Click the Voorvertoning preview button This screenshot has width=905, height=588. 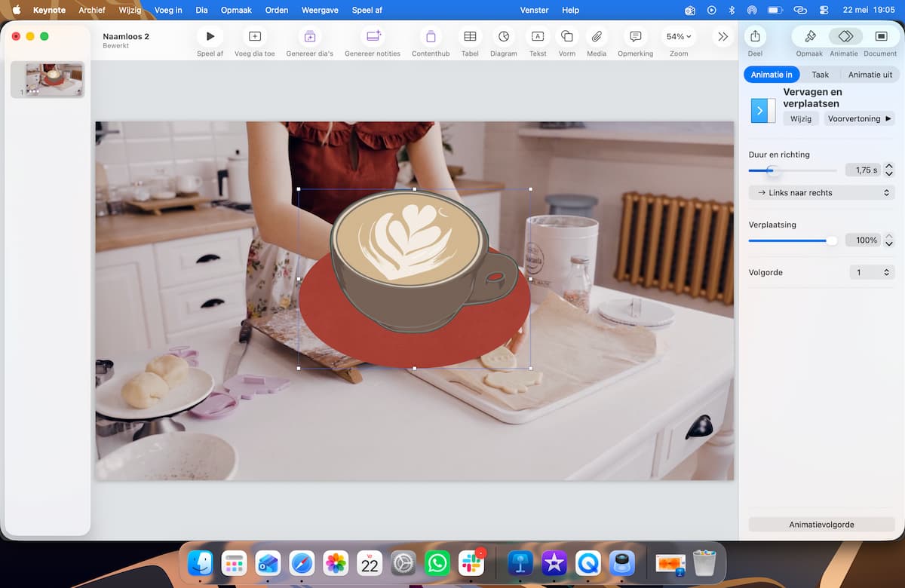coord(859,119)
